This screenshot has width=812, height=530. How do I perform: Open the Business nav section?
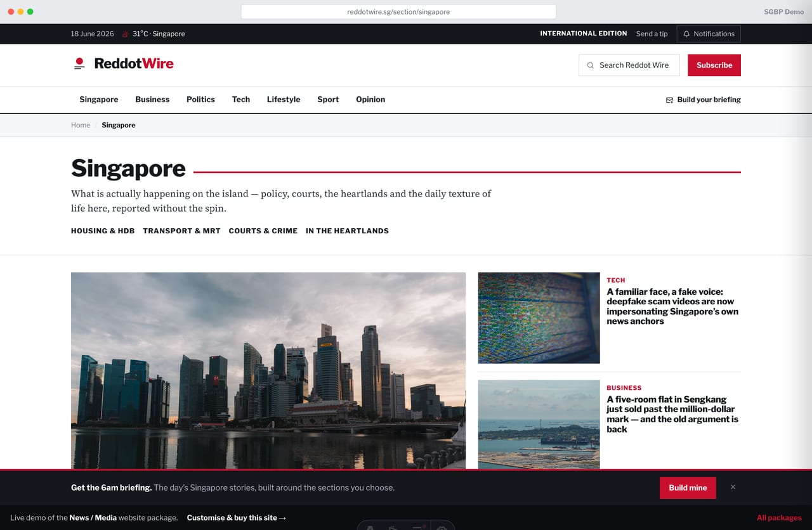(152, 100)
